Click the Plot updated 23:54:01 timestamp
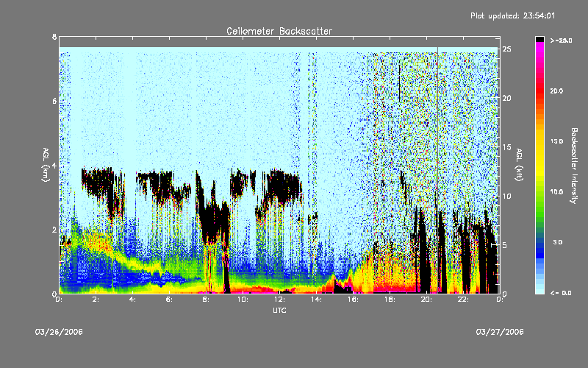The width and height of the screenshot is (588, 368). 523,15
